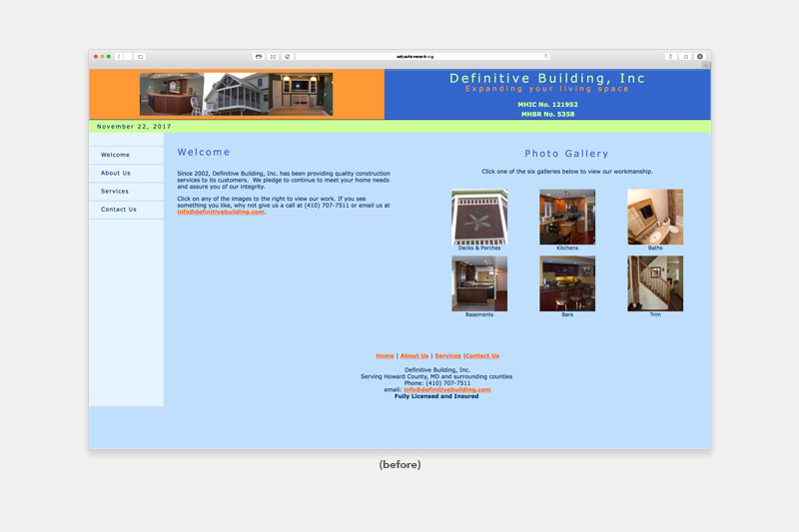
Task: Open Welcome in the left sidebar menu
Action: [115, 155]
